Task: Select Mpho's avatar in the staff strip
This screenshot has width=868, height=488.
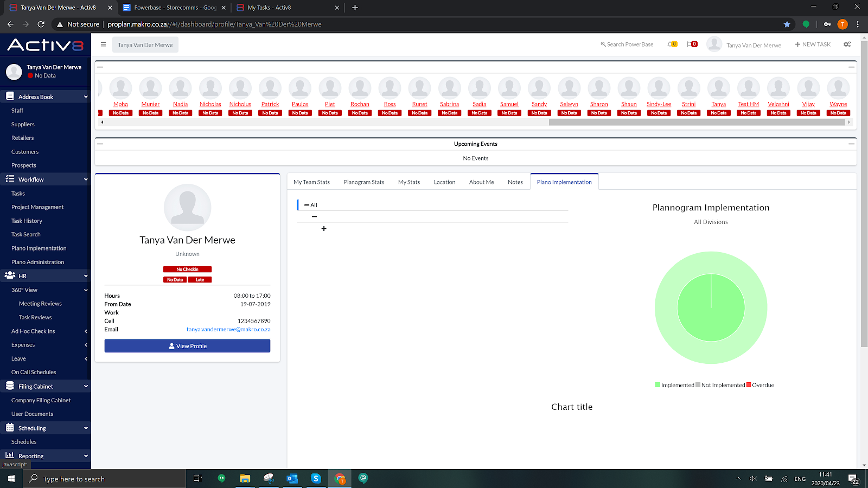Action: [120, 88]
